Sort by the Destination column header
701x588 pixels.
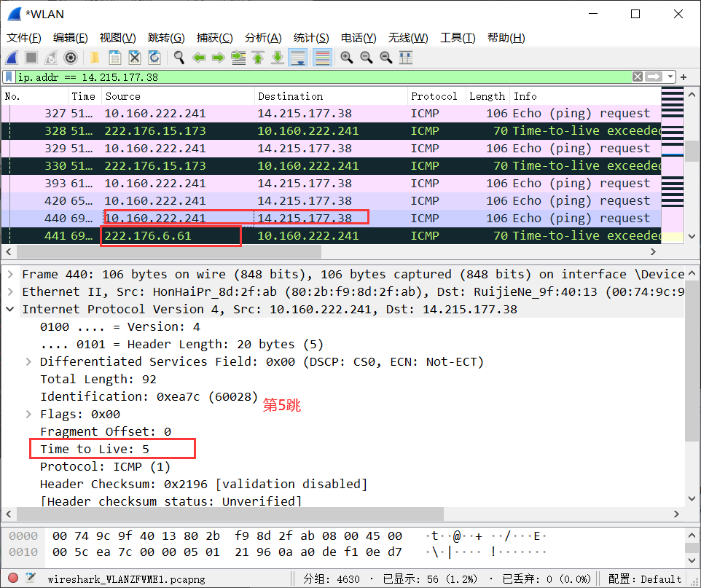click(x=331, y=96)
